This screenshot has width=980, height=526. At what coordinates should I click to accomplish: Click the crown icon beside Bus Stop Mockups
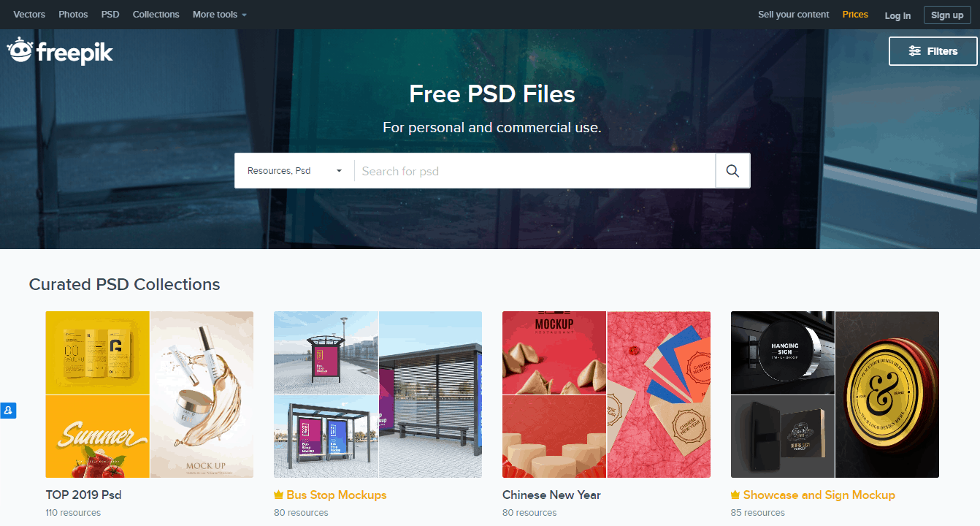click(278, 495)
